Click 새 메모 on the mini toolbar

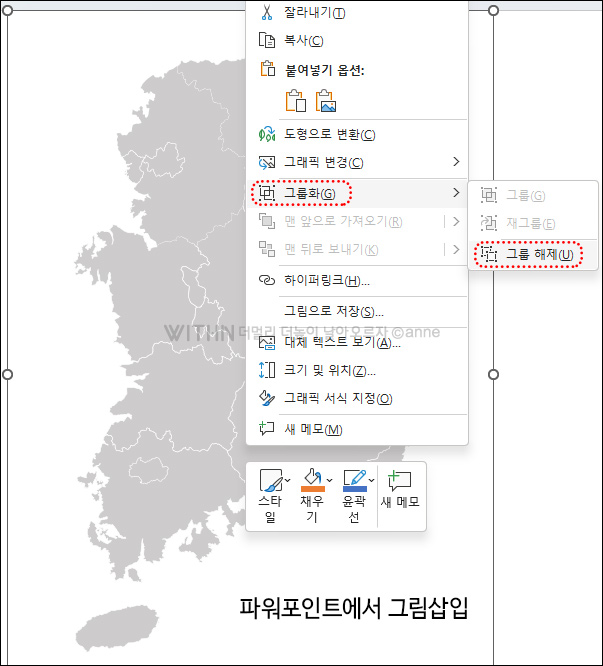[400, 489]
